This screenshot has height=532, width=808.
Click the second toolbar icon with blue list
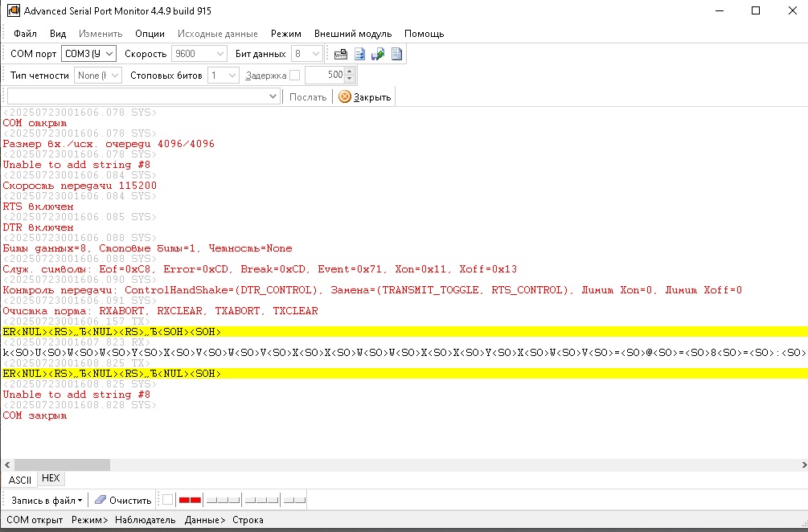click(359, 54)
